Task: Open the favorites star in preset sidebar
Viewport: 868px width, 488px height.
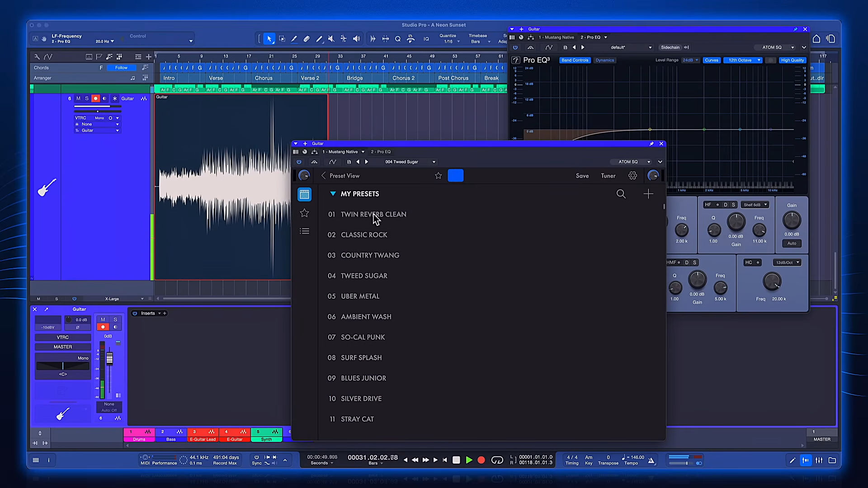Action: [x=304, y=213]
